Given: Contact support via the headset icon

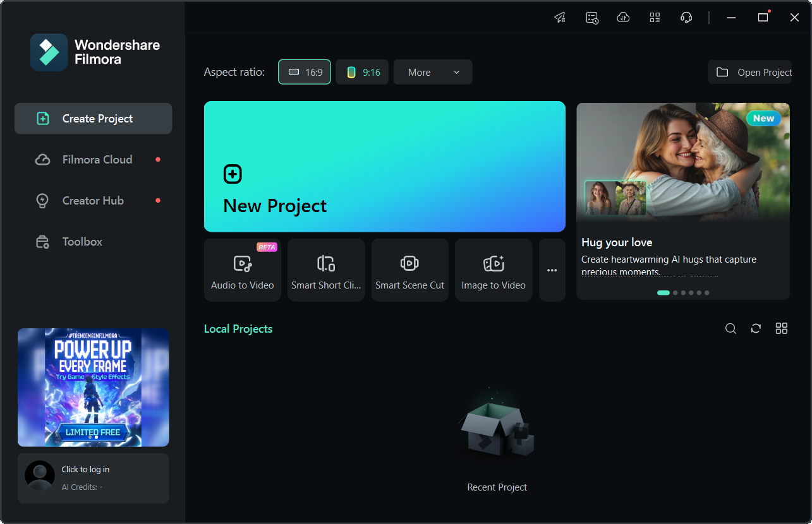Looking at the screenshot, I should (686, 17).
